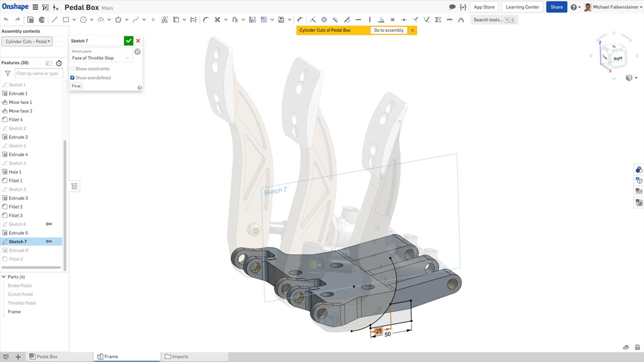Open Michael Falkensteiner account menu

point(616,7)
